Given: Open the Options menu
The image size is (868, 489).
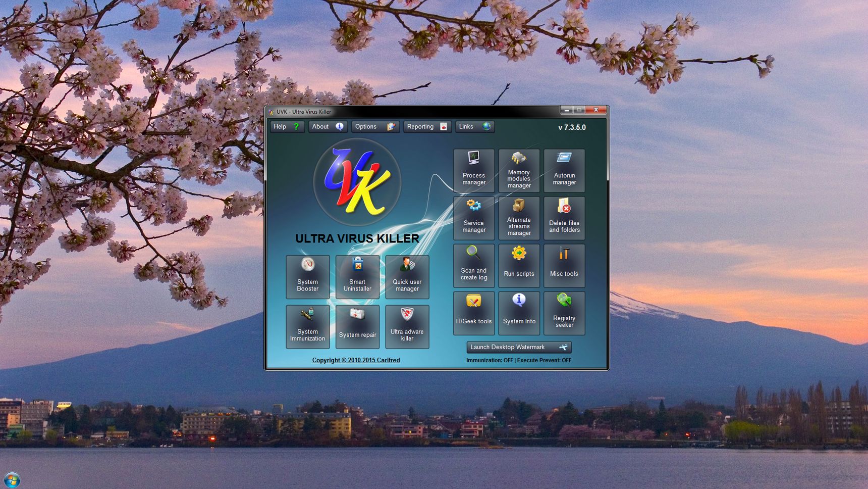Looking at the screenshot, I should (x=375, y=127).
